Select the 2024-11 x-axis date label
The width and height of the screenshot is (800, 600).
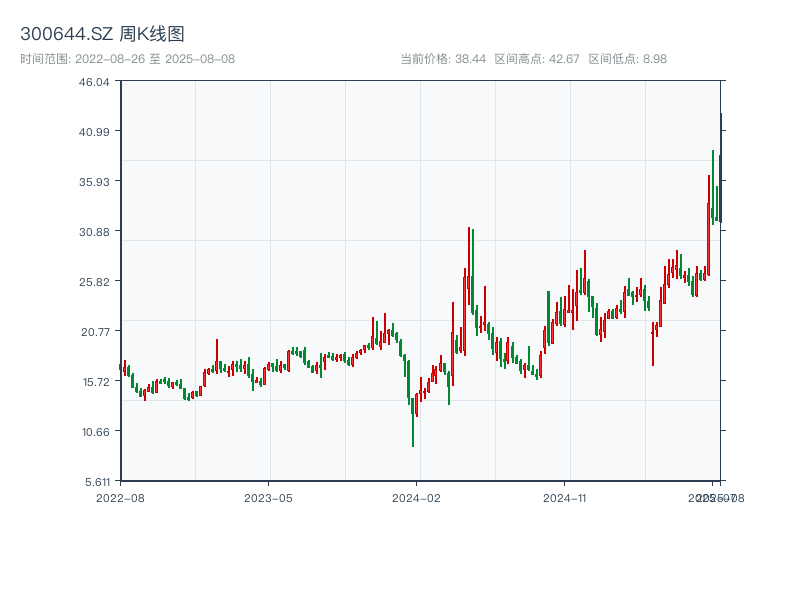coord(565,497)
